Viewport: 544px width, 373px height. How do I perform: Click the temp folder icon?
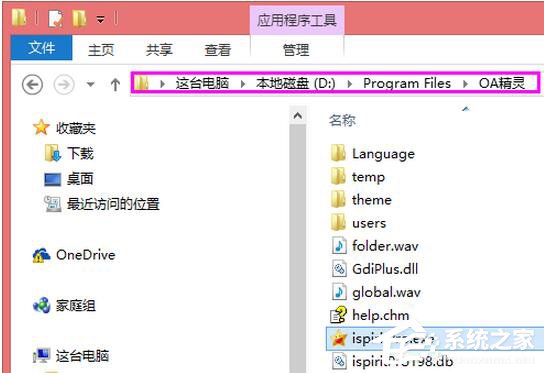[338, 176]
